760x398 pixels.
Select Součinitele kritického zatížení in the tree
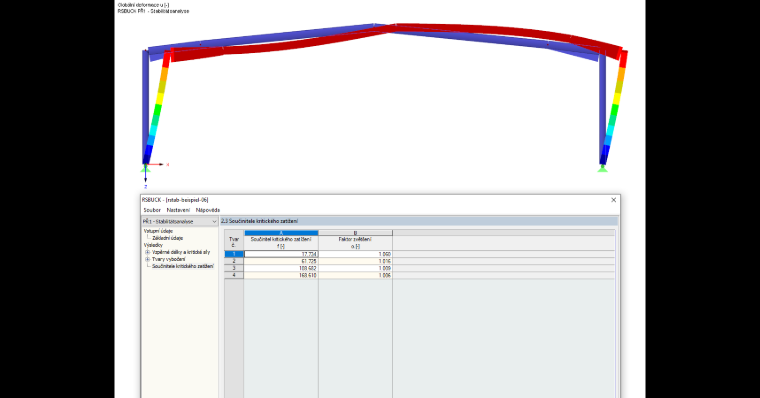pyautogui.click(x=183, y=266)
